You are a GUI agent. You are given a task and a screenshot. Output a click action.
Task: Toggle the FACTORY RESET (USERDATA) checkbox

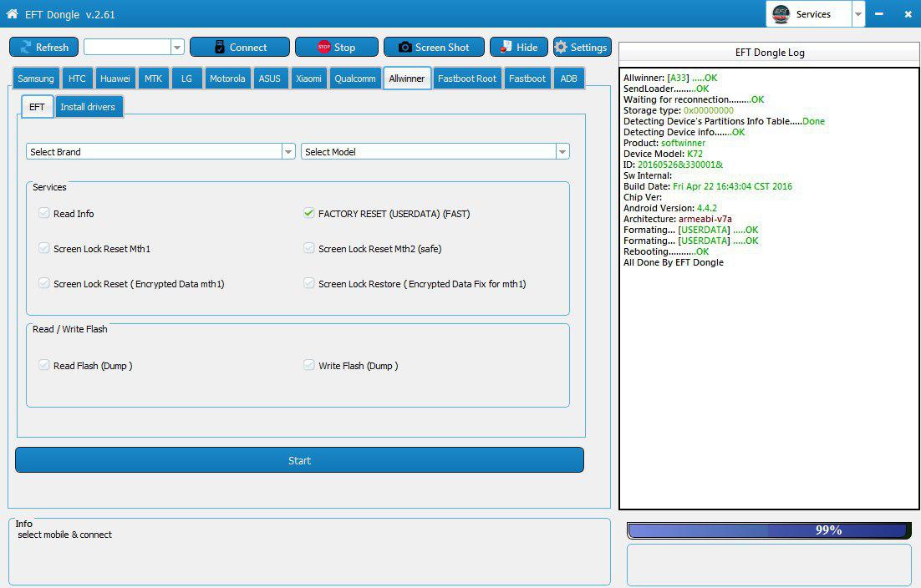[309, 214]
